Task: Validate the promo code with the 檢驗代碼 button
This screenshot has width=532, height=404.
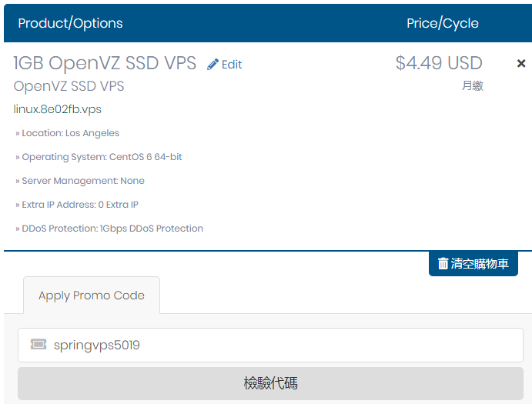Action: tap(270, 383)
